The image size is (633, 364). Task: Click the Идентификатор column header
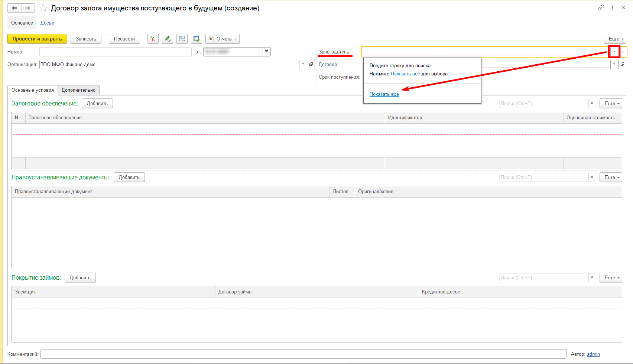474,118
